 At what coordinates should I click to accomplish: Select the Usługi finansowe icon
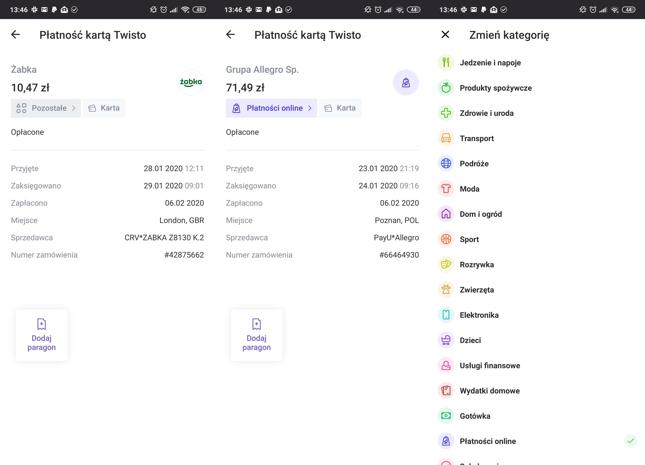click(446, 365)
